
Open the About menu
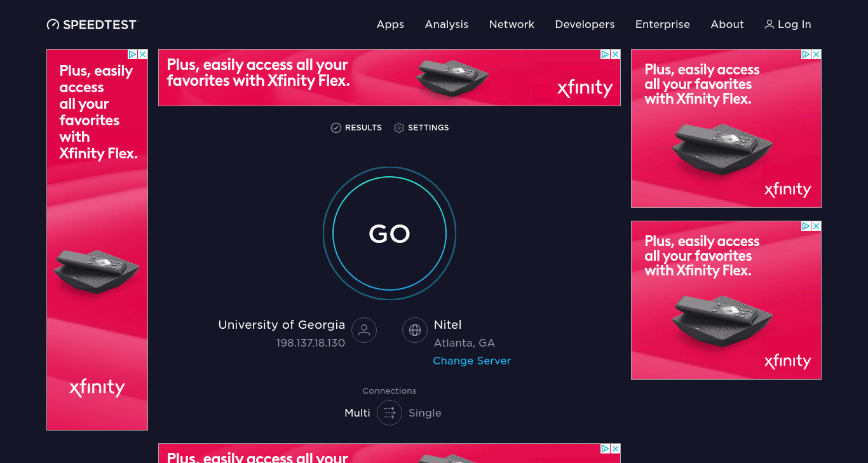click(x=727, y=24)
